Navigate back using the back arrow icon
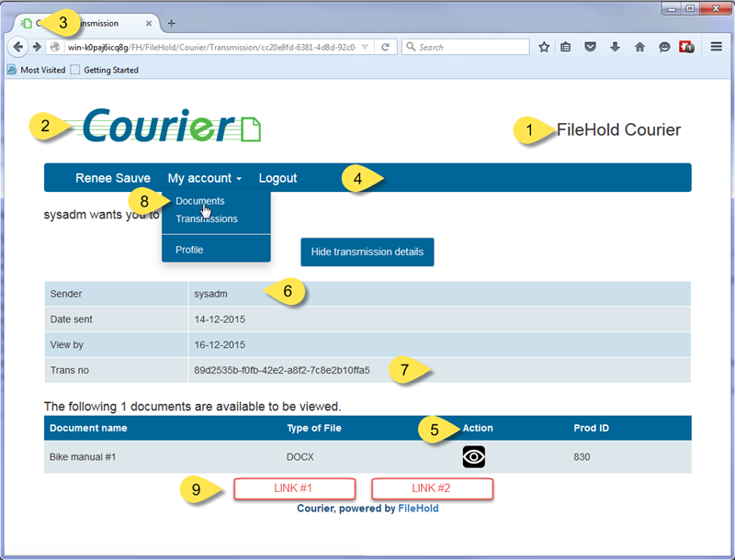Screen dimensions: 735x560 pyautogui.click(x=18, y=47)
